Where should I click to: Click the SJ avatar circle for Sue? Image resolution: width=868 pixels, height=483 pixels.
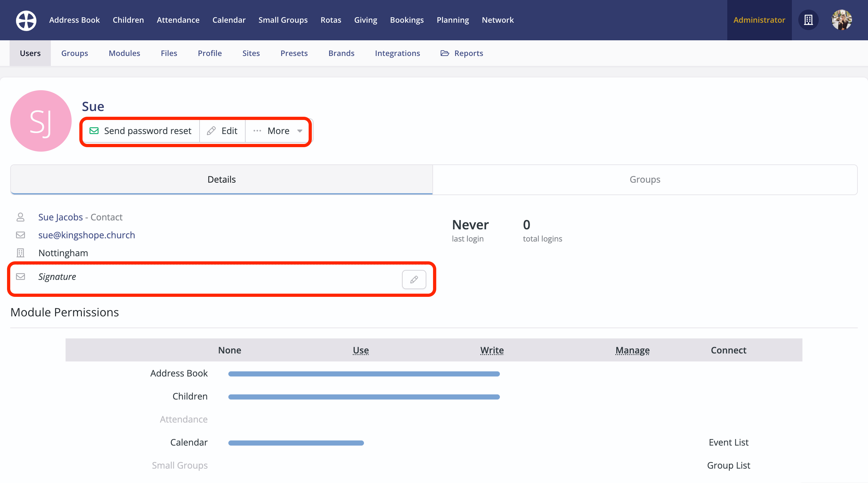point(41,121)
